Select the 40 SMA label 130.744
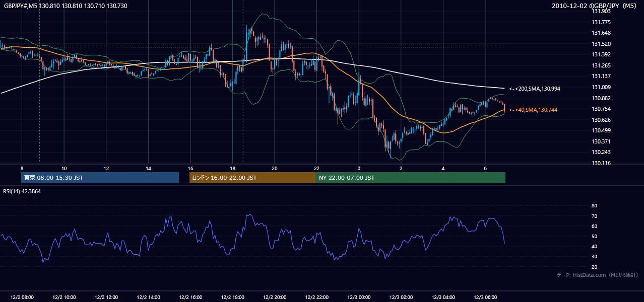This screenshot has width=644, height=302. pyautogui.click(x=533, y=110)
